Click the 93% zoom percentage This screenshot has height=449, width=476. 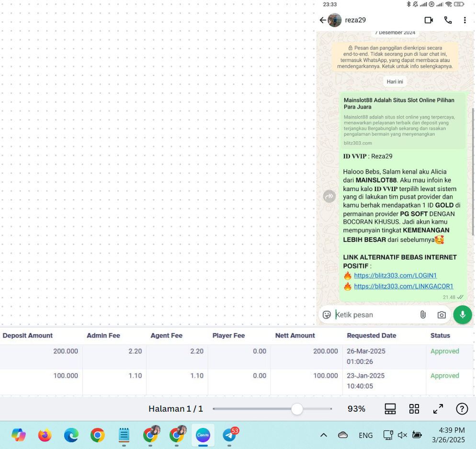[x=356, y=409]
